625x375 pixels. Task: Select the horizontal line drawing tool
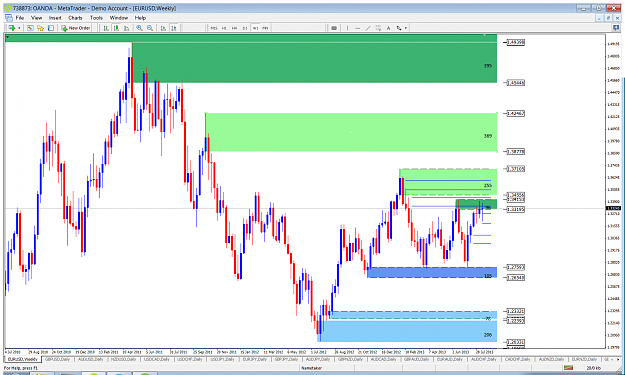(358, 28)
